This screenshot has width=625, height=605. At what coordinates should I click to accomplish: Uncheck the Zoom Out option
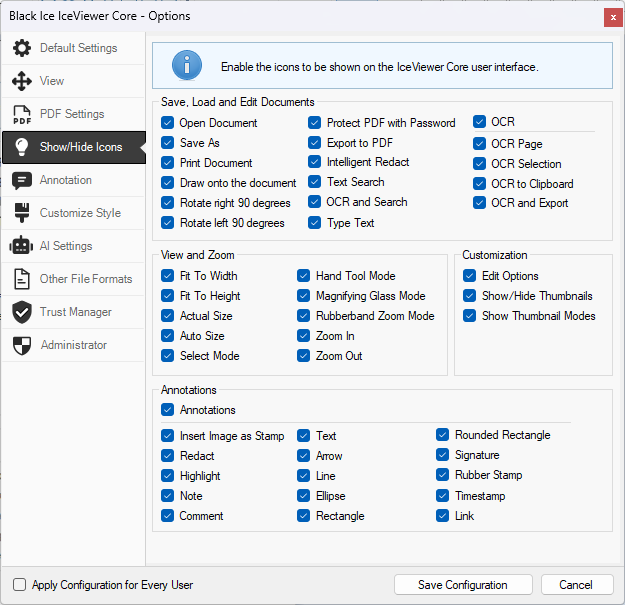coord(304,356)
